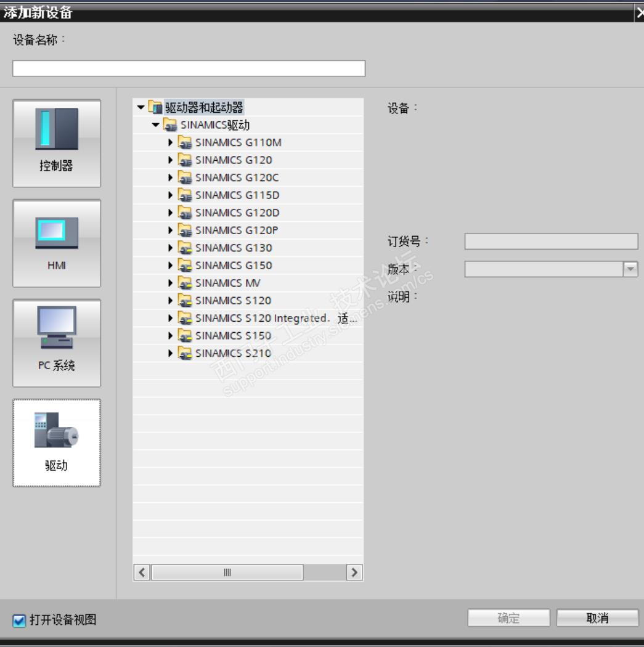Screen dimensions: 644x647
Task: Click the 驱动器和起动器 root folder icon
Action: coord(155,107)
